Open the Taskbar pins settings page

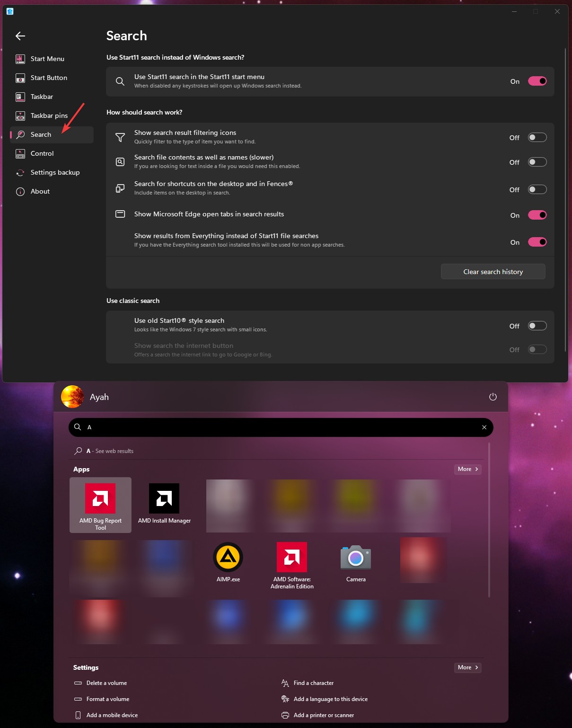[49, 115]
